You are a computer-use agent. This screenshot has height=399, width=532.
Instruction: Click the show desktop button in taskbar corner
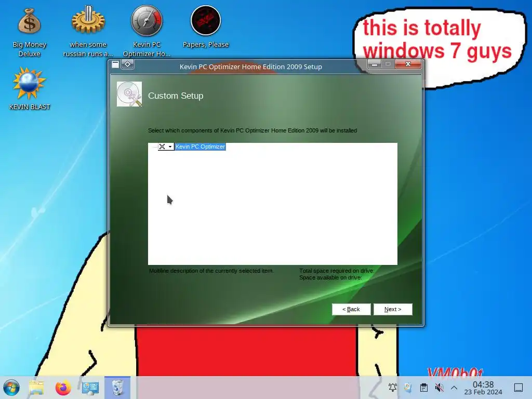518,388
